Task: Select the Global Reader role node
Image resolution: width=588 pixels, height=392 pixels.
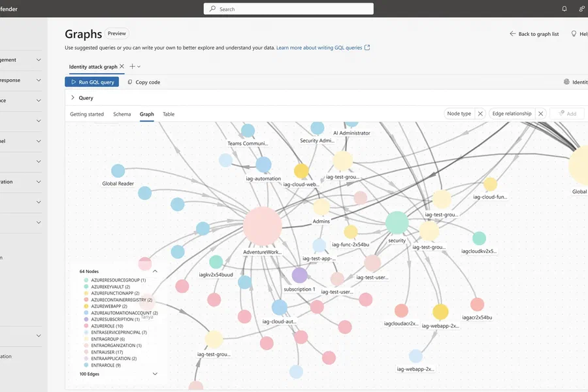Action: coord(118,171)
